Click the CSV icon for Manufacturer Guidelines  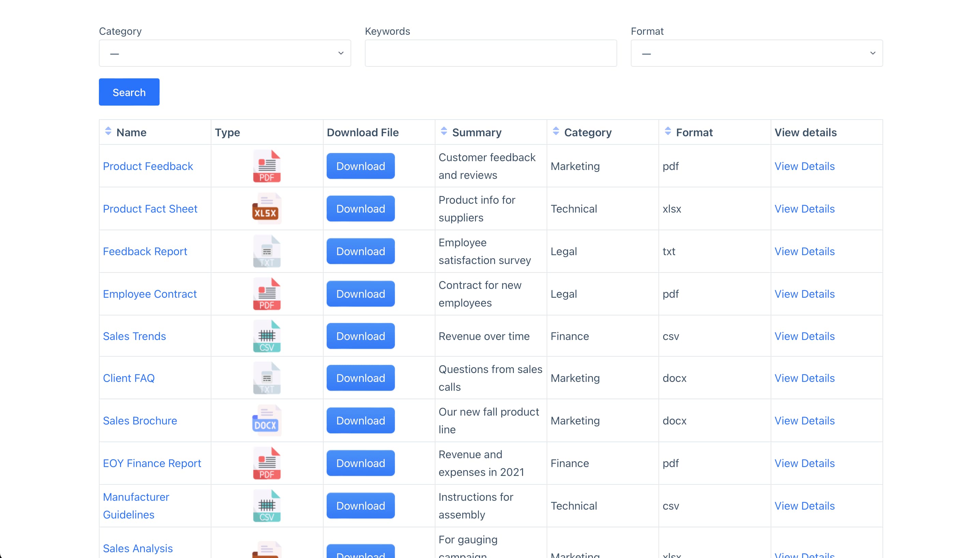point(267,506)
